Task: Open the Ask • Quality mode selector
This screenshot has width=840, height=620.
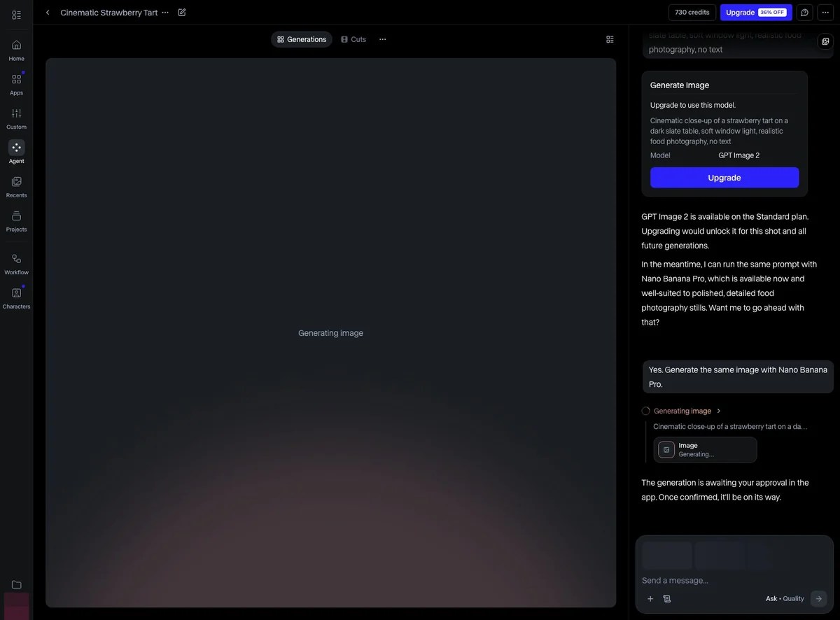Action: pos(785,599)
